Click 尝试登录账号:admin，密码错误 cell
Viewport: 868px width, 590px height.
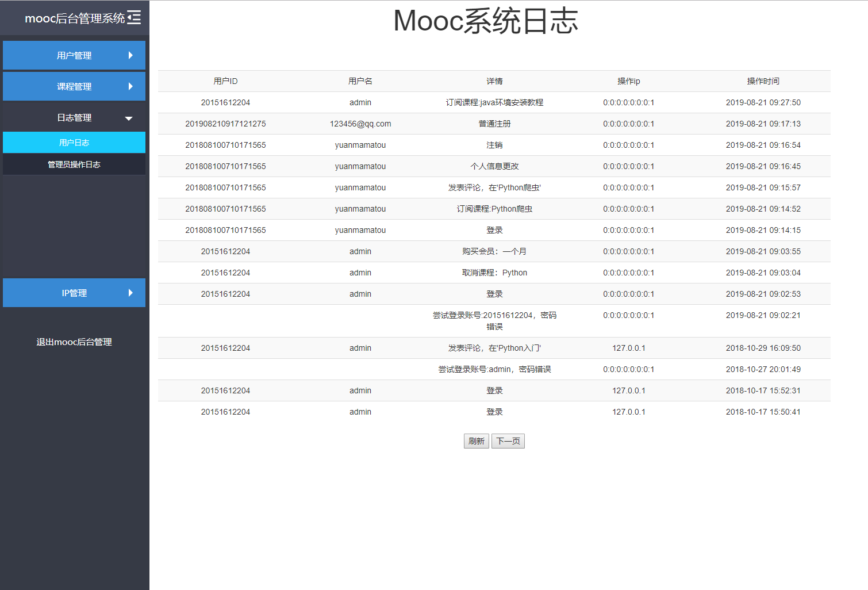tap(494, 369)
